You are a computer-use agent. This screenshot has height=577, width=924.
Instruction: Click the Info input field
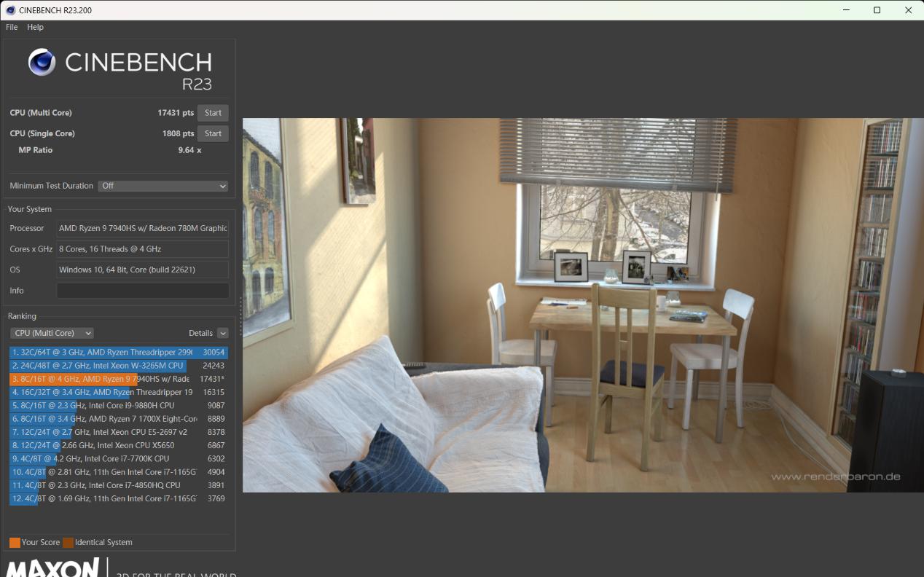click(x=143, y=291)
